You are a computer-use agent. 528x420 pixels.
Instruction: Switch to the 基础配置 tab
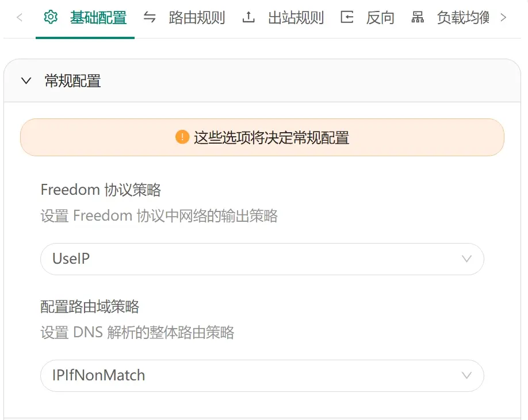click(x=98, y=18)
